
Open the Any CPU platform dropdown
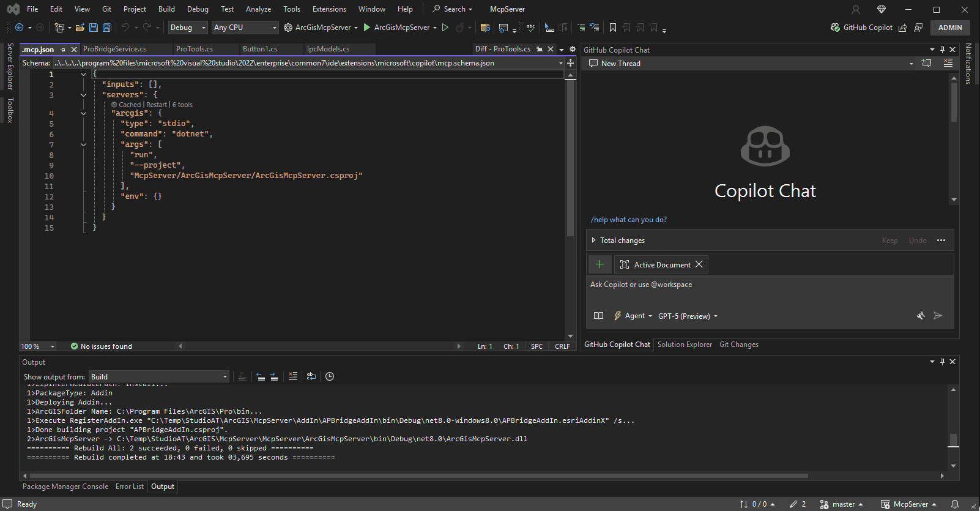point(245,28)
